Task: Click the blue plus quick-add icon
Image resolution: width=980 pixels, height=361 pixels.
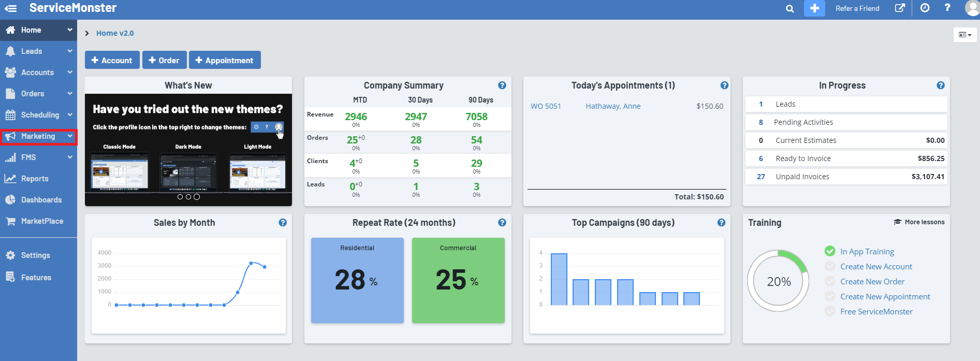Action: pyautogui.click(x=814, y=8)
